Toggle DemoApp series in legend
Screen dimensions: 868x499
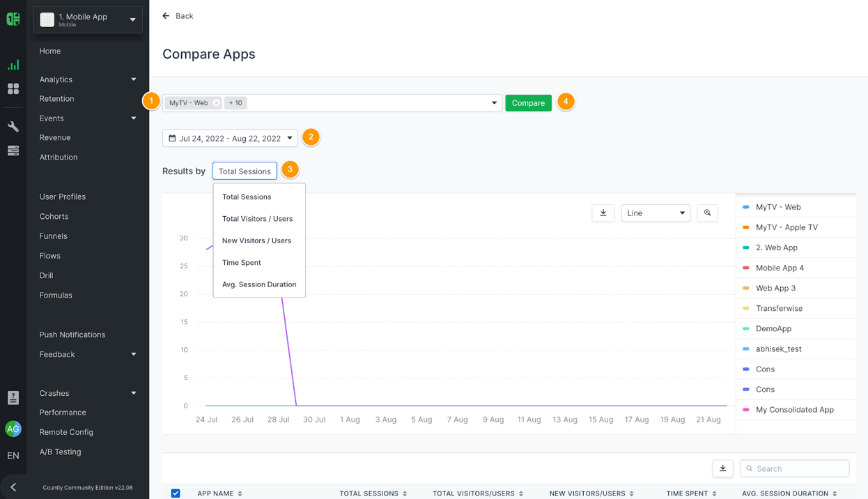[x=796, y=328]
